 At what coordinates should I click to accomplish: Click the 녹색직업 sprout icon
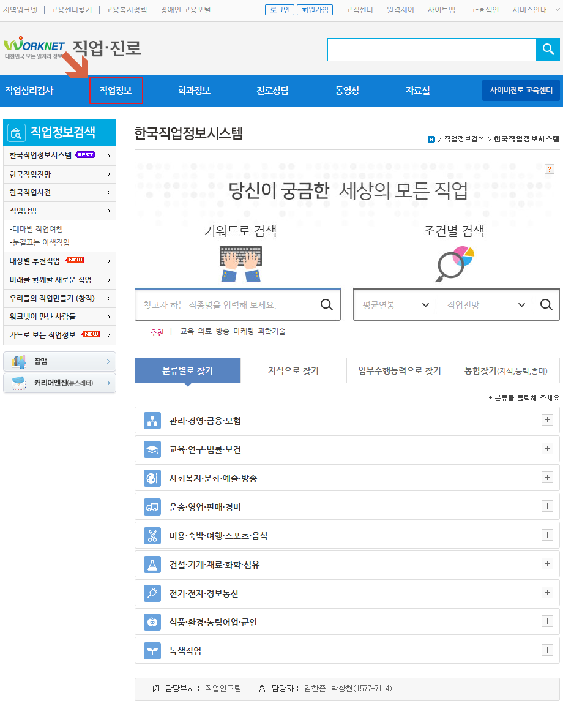click(152, 651)
